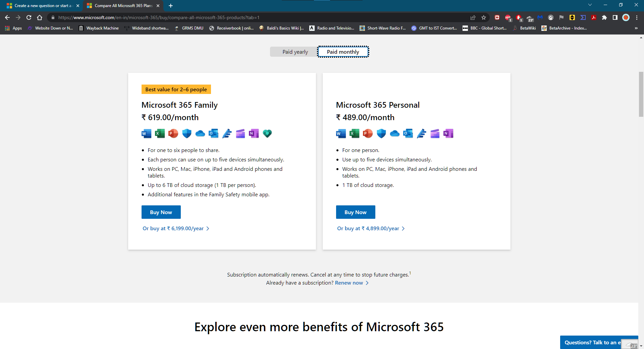Open Chrome side panel icon

click(615, 17)
